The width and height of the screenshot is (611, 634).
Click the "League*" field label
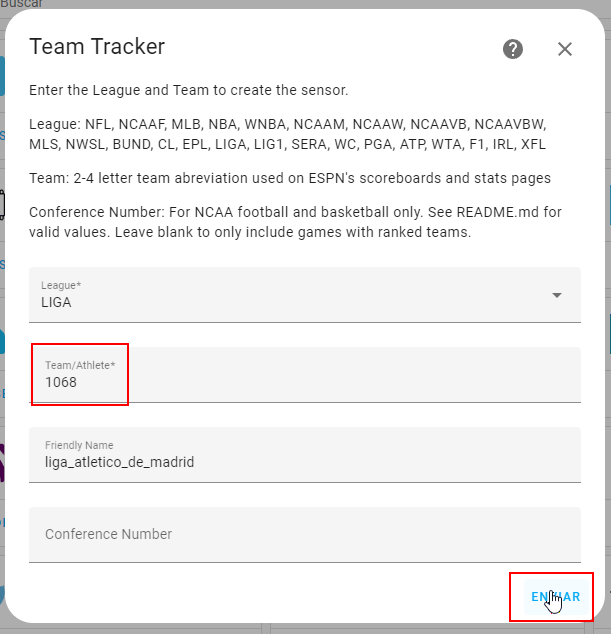61,286
